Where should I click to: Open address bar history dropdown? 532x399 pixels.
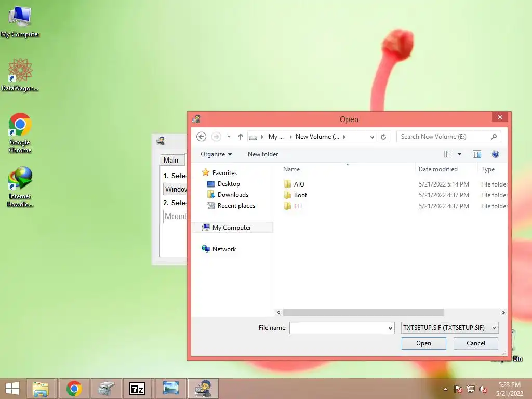click(x=372, y=137)
